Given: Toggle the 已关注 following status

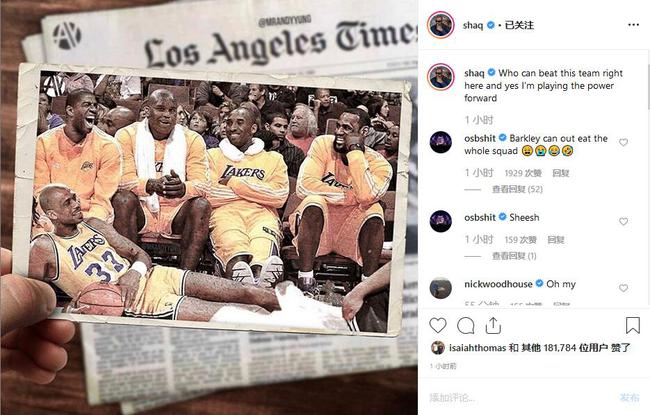Looking at the screenshot, I should pos(519,25).
